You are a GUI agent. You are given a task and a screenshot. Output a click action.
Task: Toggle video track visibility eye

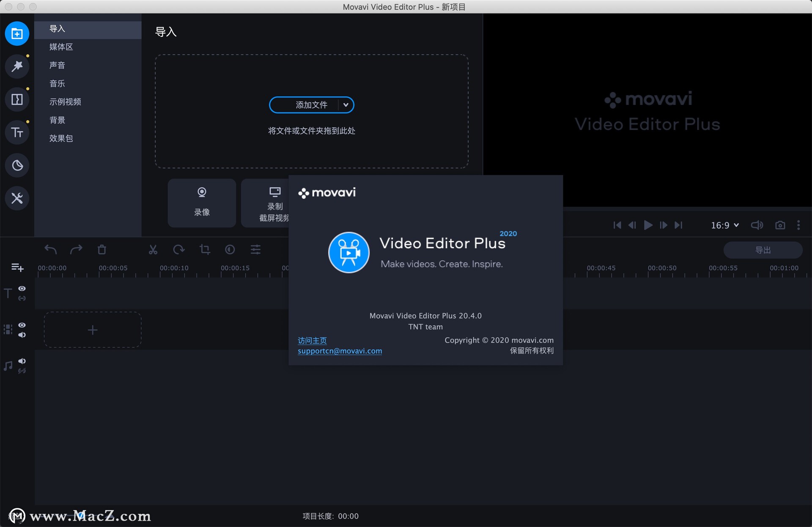tap(22, 325)
